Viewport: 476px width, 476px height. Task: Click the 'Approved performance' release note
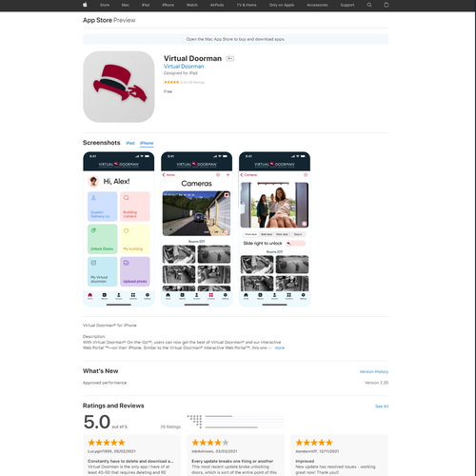(105, 383)
